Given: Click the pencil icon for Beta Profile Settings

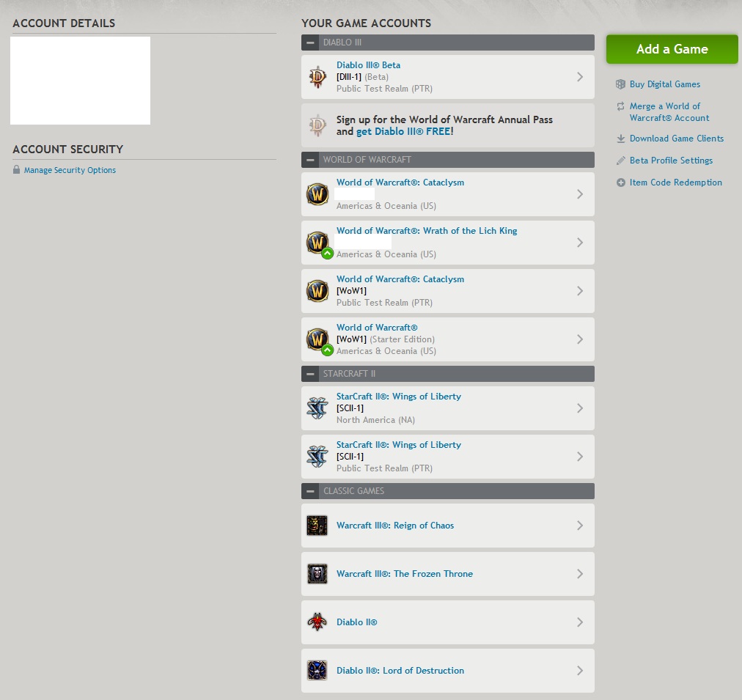Looking at the screenshot, I should 621,161.
